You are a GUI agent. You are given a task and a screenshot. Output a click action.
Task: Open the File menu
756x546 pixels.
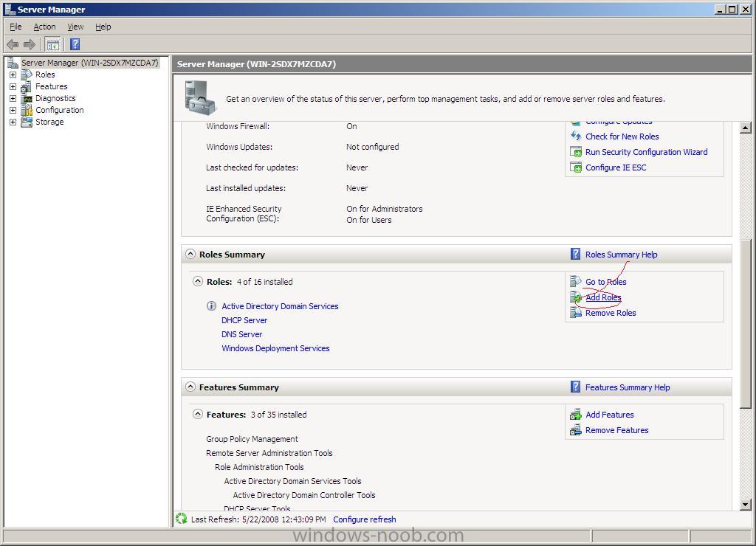(16, 27)
